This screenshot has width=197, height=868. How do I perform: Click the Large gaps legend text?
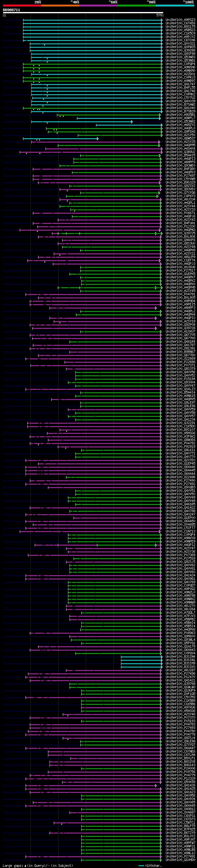pos(38,866)
